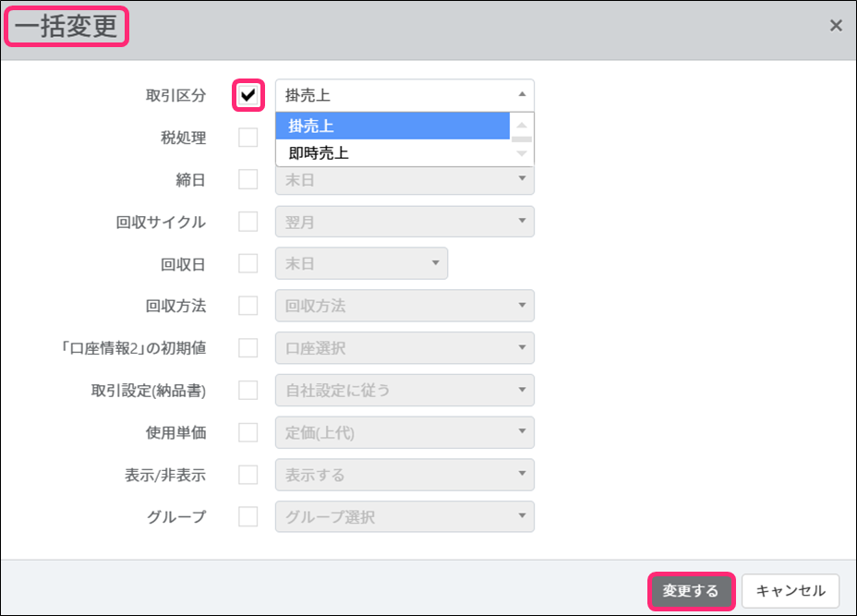
Task: Toggle the 回収方法 checkbox
Action: coord(248,306)
